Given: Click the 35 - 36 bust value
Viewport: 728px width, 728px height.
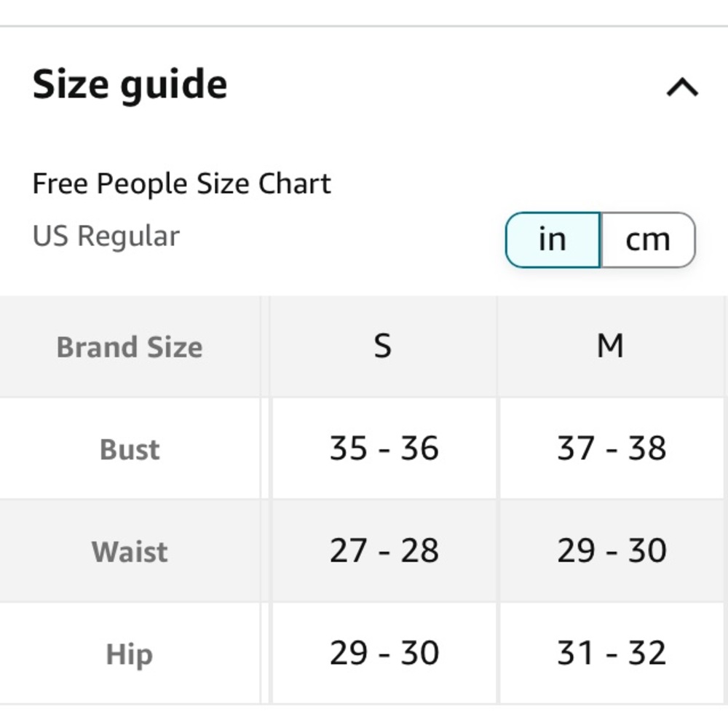Looking at the screenshot, I should point(384,448).
